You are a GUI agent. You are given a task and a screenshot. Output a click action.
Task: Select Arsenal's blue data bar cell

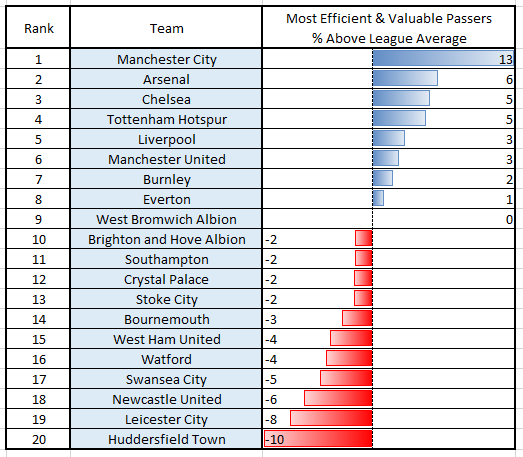click(x=389, y=79)
